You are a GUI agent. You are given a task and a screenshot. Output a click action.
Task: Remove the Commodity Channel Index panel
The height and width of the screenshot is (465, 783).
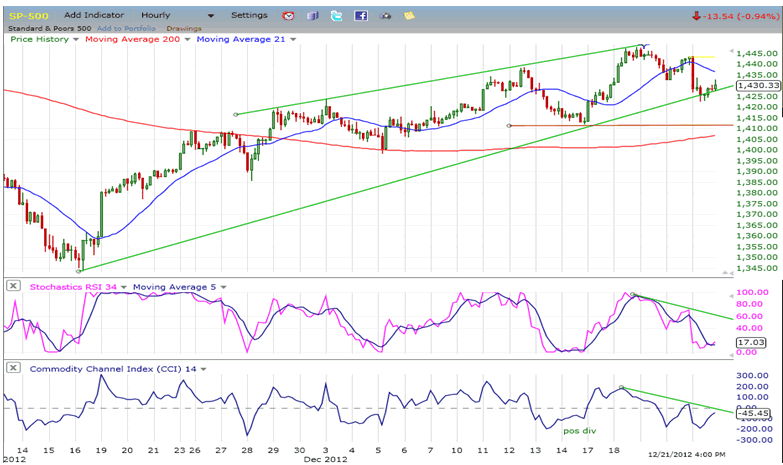12,369
